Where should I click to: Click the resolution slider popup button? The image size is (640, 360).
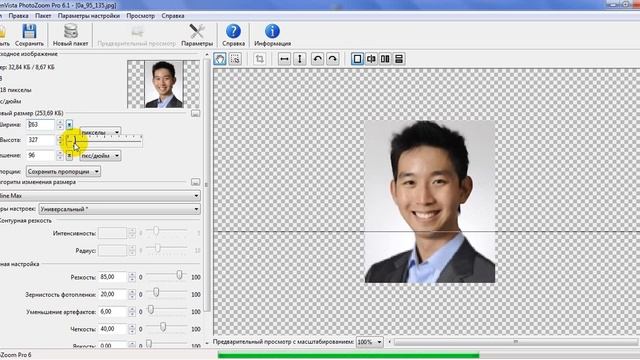click(69, 156)
